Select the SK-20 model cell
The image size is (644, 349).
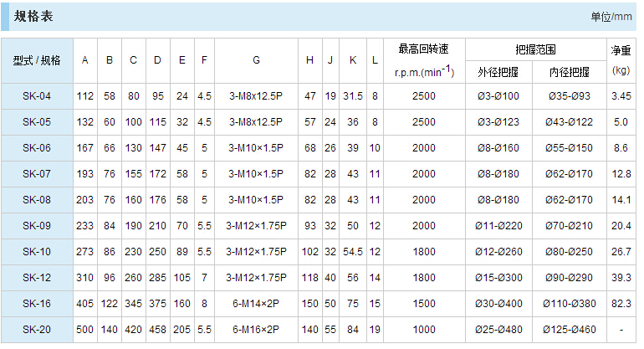38,329
